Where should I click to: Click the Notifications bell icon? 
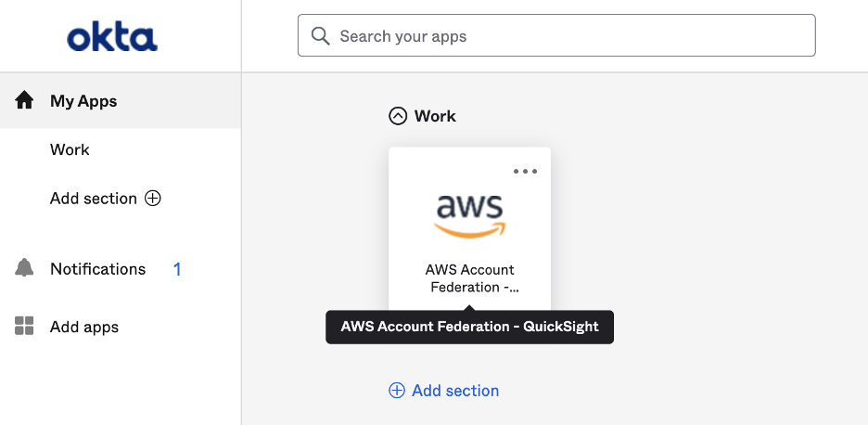[x=24, y=268]
